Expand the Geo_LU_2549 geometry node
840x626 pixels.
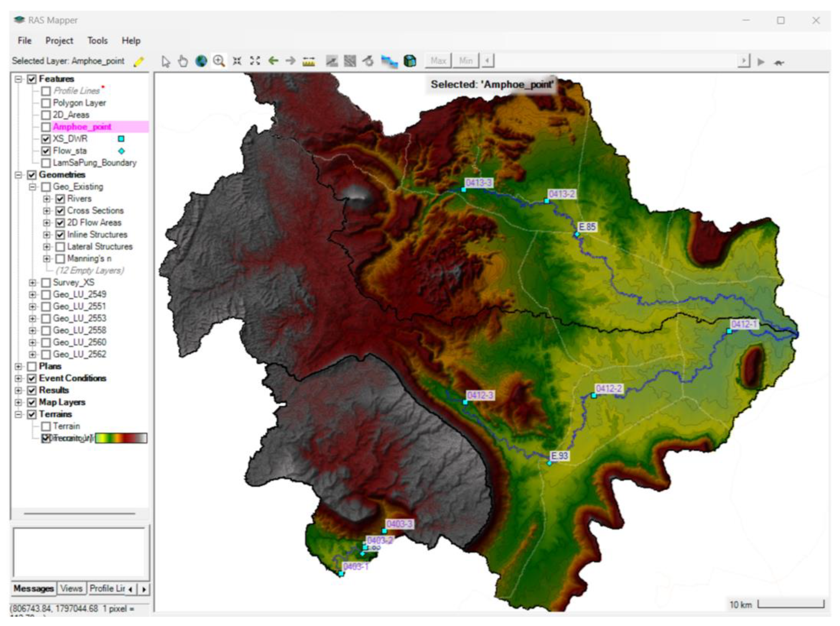click(x=33, y=295)
